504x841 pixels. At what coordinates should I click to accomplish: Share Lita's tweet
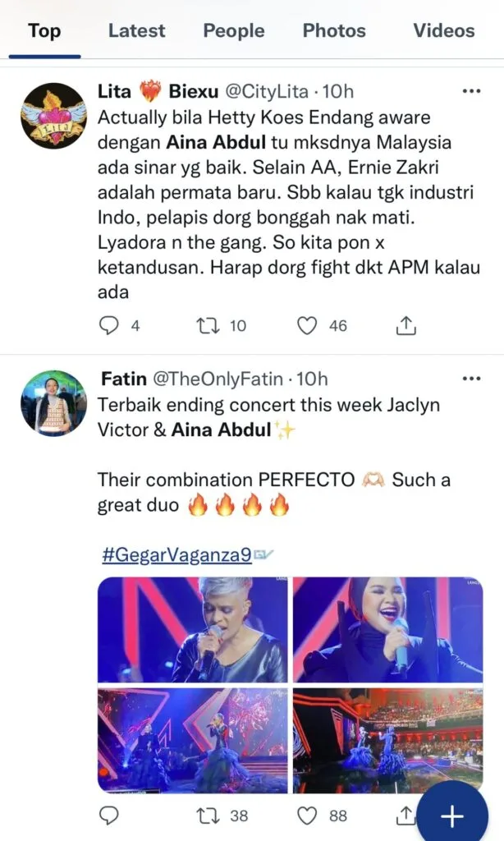click(405, 326)
